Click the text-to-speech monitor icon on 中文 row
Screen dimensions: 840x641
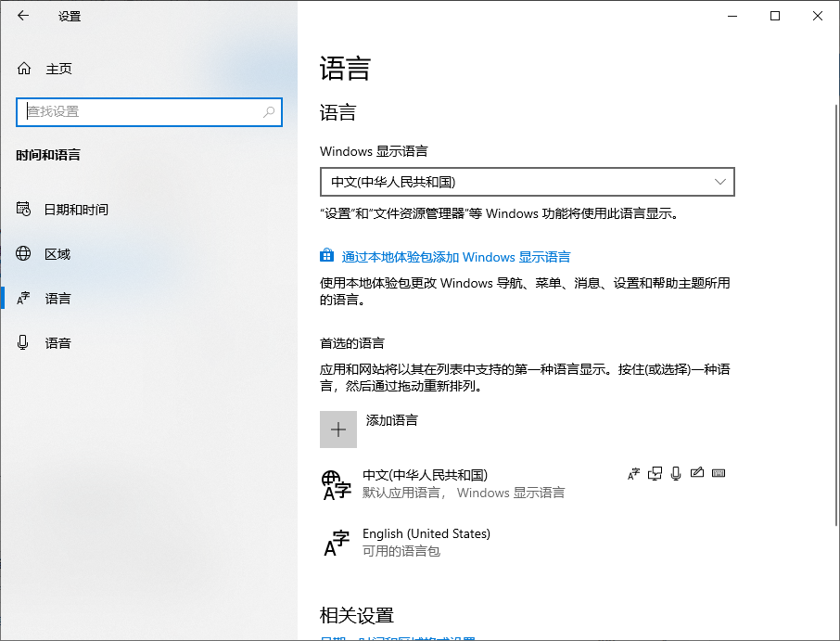[x=655, y=474]
